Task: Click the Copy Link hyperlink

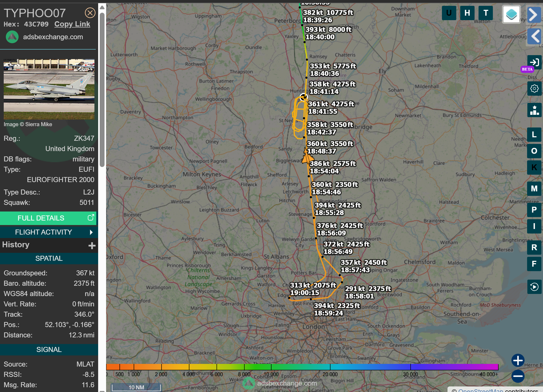Action: tap(72, 24)
